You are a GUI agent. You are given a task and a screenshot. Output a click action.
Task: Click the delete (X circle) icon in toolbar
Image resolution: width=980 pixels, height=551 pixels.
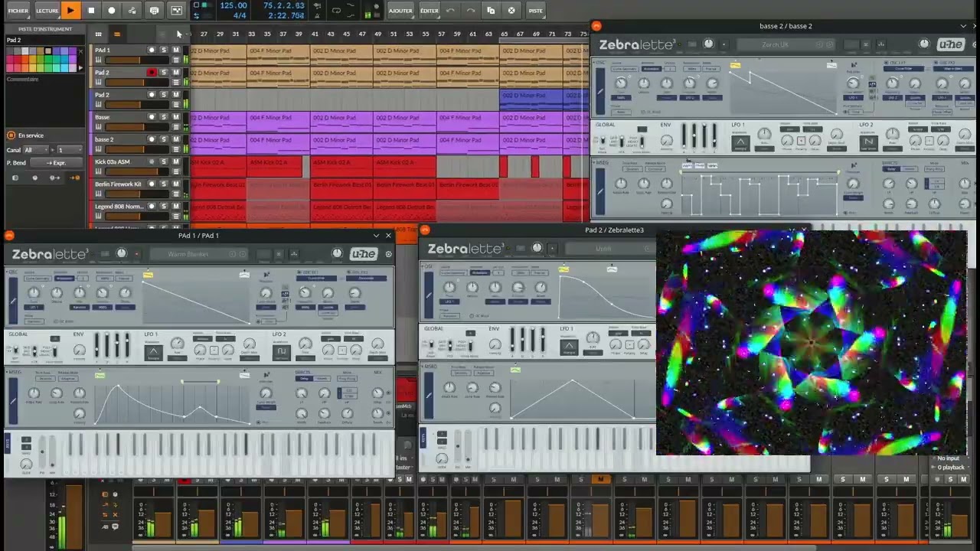coord(511,11)
